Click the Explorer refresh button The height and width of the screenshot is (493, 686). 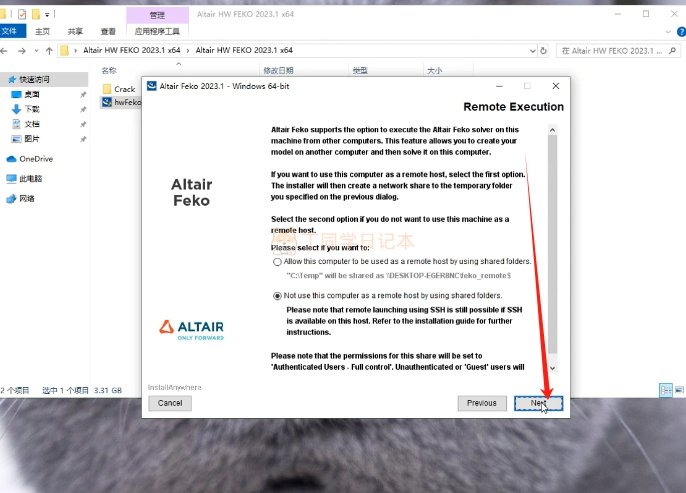(545, 49)
